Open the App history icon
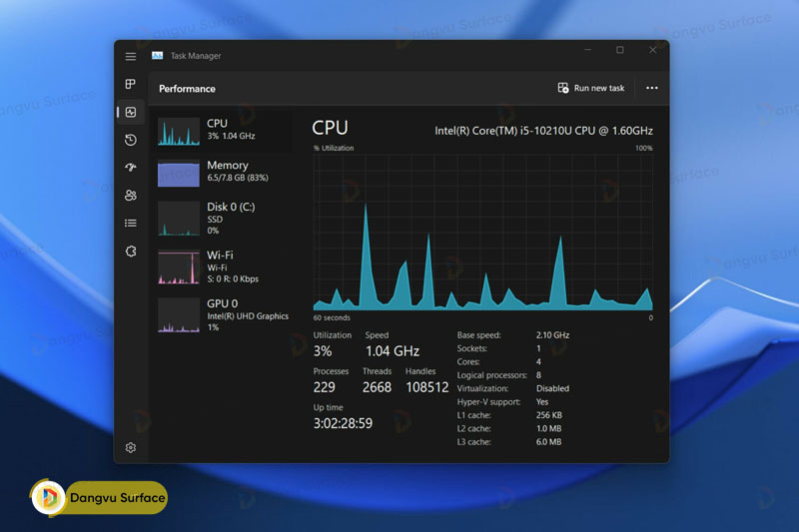 [131, 140]
